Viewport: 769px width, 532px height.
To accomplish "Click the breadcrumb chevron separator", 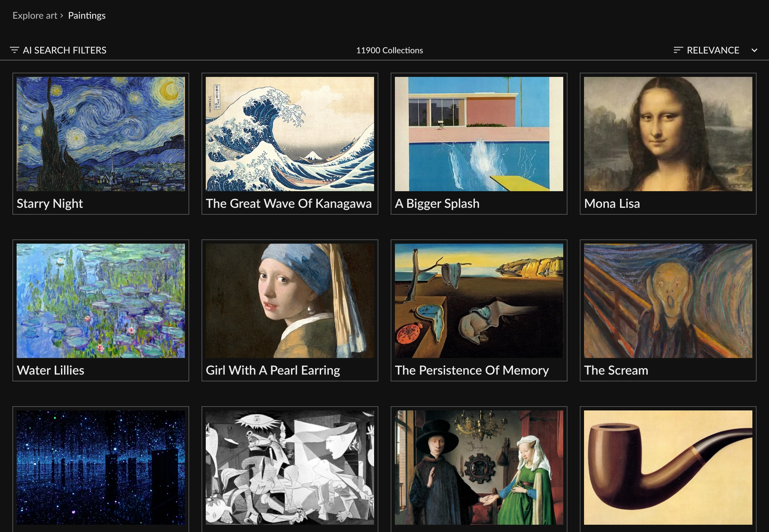I will [x=62, y=16].
